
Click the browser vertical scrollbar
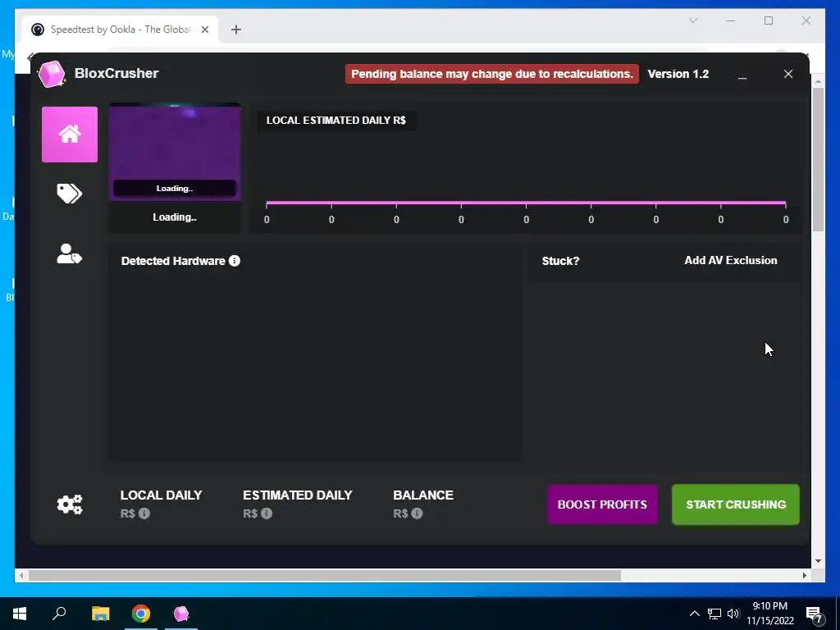click(x=818, y=160)
